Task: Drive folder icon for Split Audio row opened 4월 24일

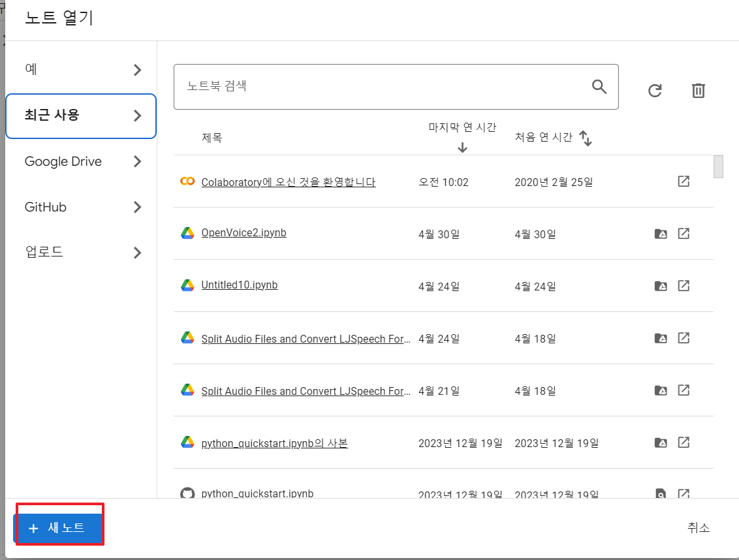Action: [x=661, y=339]
